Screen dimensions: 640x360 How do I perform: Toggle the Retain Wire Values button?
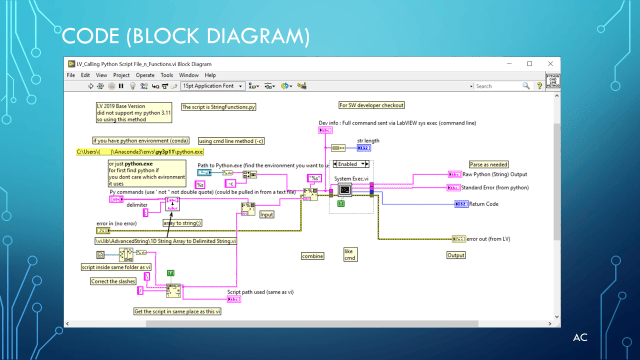pos(144,86)
